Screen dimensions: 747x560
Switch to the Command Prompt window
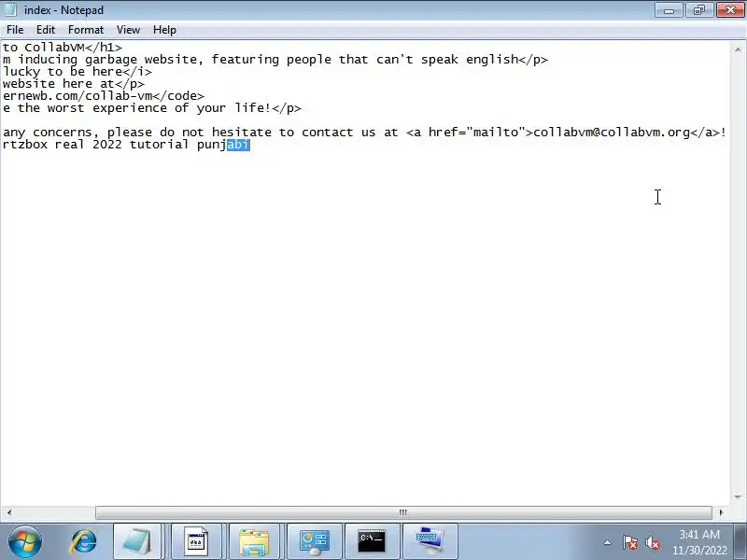point(372,541)
